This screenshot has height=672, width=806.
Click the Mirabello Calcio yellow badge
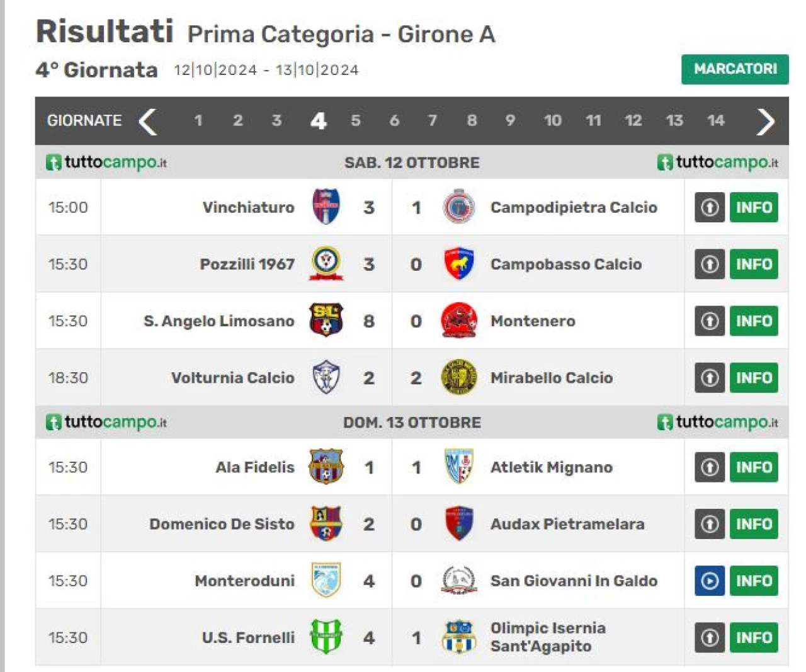pos(458,377)
